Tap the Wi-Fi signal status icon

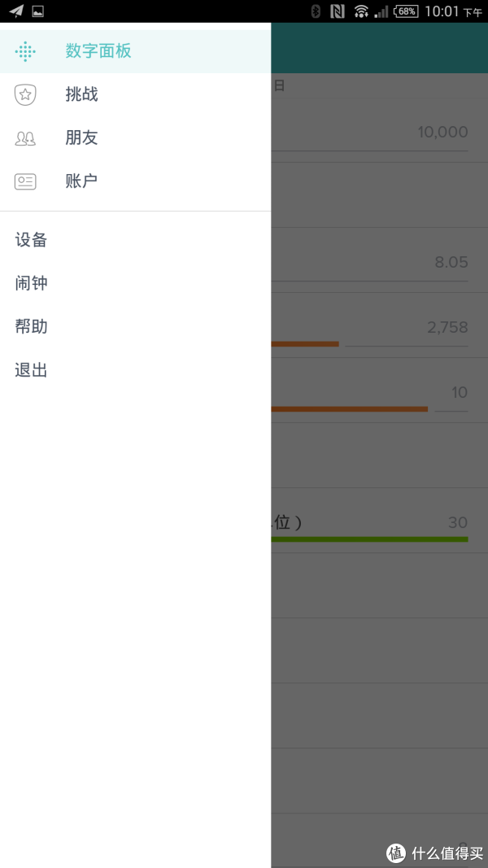click(x=361, y=11)
